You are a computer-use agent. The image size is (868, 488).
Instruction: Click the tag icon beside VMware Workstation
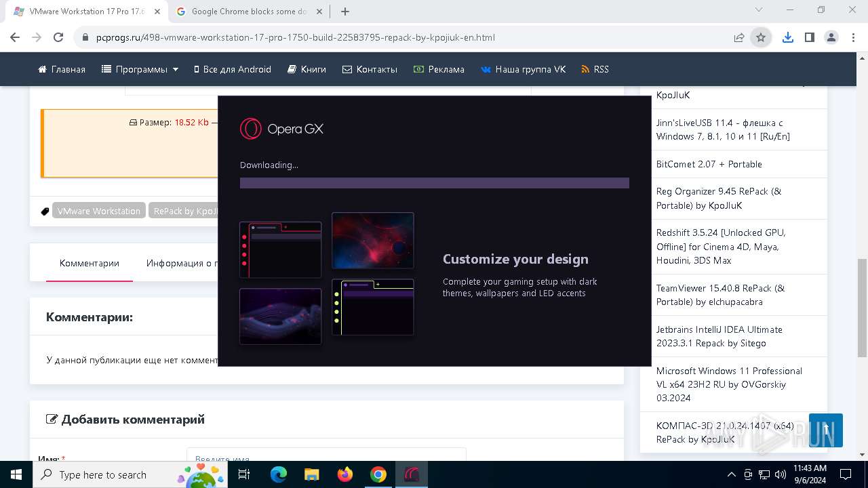[45, 211]
